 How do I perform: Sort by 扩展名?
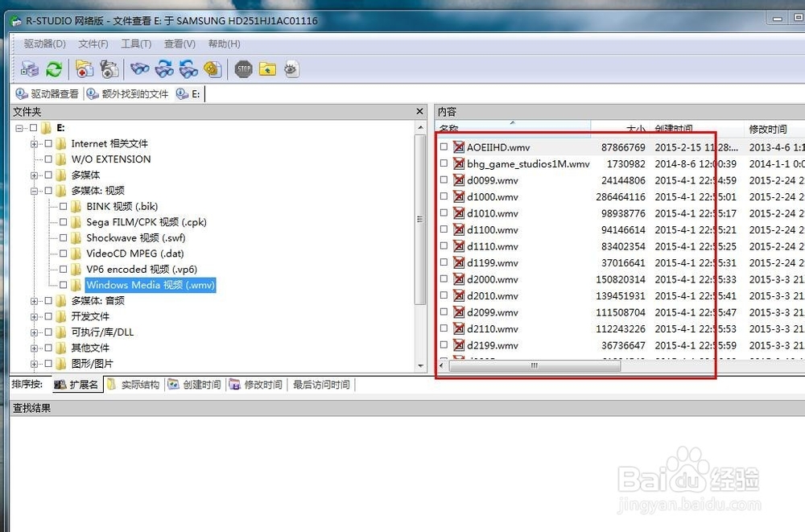click(76, 385)
